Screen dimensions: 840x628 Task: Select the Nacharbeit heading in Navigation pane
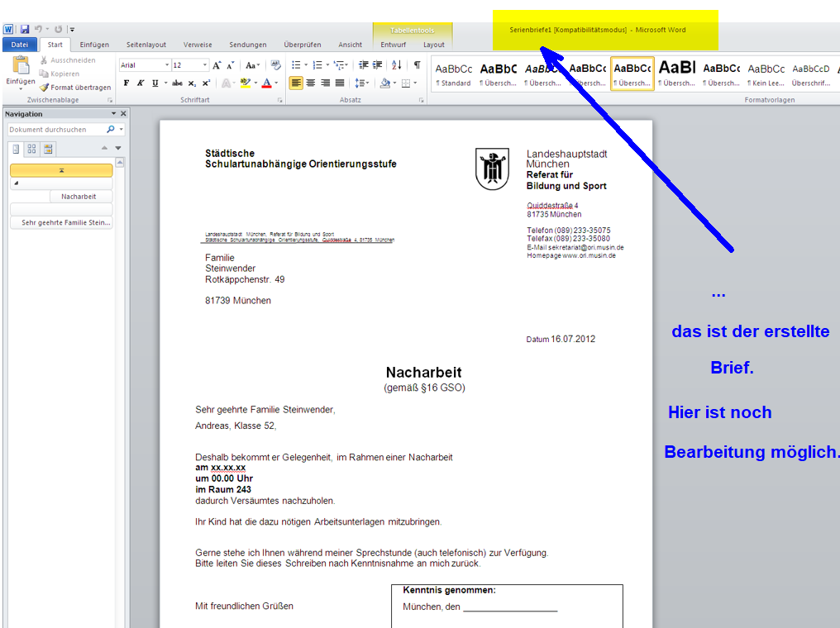pyautogui.click(x=79, y=197)
